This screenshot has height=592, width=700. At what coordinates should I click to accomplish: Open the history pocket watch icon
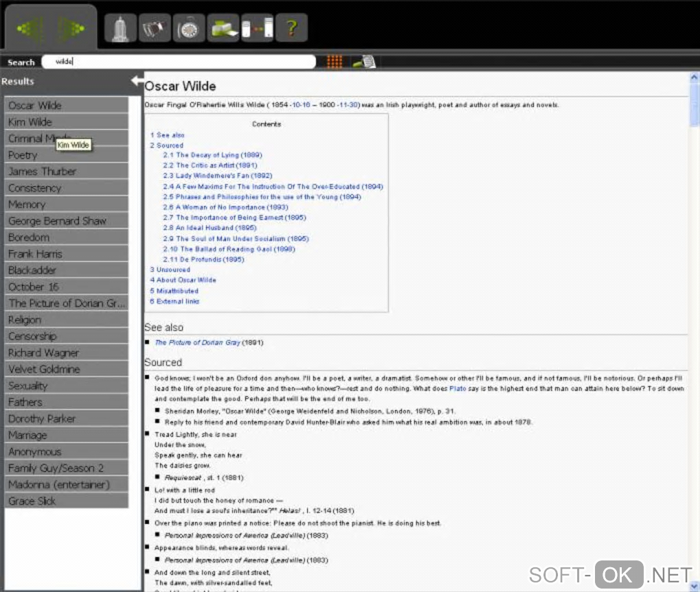(x=189, y=28)
